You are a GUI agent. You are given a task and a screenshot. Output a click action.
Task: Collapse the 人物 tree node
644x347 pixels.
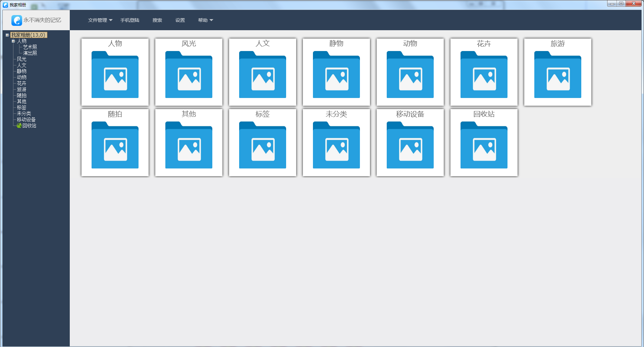(x=13, y=41)
